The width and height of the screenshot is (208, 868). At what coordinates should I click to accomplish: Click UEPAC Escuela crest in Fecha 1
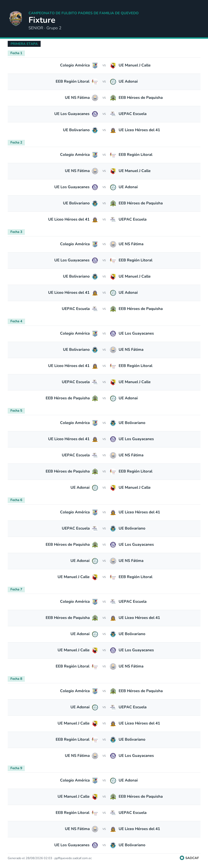(x=113, y=114)
